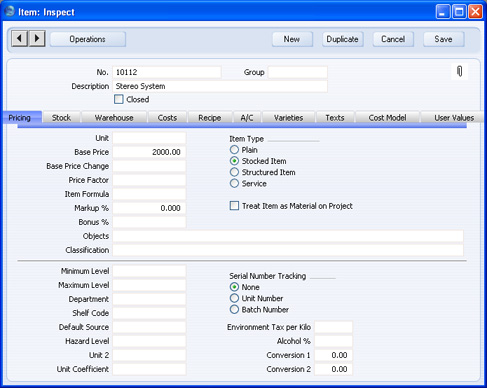Click the Markup % field

[149, 208]
